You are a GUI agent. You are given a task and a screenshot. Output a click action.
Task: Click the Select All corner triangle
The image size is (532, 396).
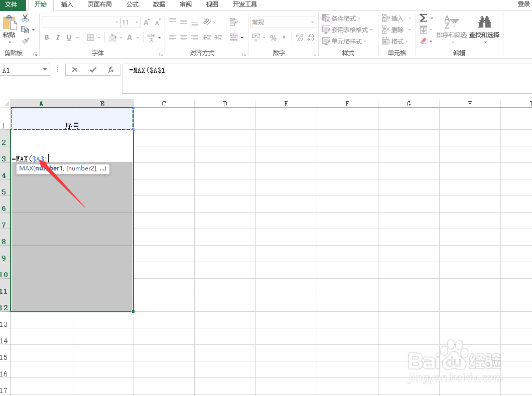point(6,103)
